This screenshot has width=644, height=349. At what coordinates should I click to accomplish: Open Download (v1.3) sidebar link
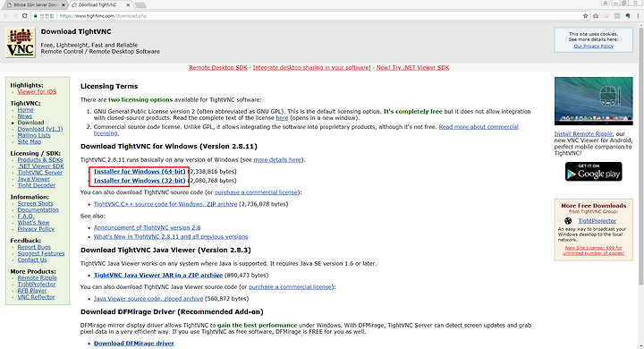[x=40, y=129]
